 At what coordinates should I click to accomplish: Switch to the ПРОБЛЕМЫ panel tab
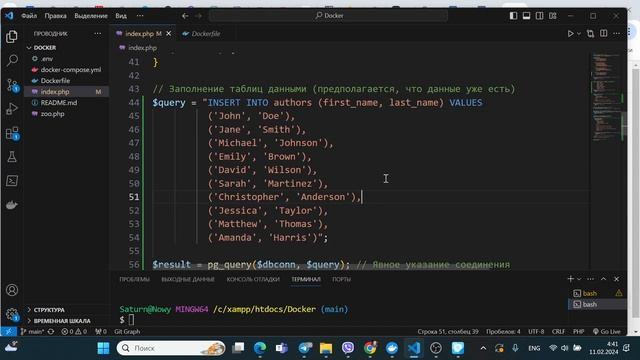[135, 280]
